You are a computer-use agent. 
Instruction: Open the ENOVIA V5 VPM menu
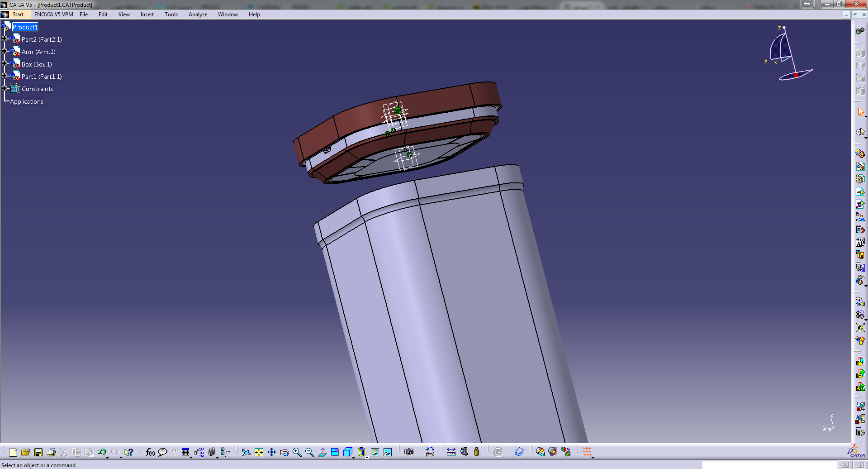[x=54, y=14]
